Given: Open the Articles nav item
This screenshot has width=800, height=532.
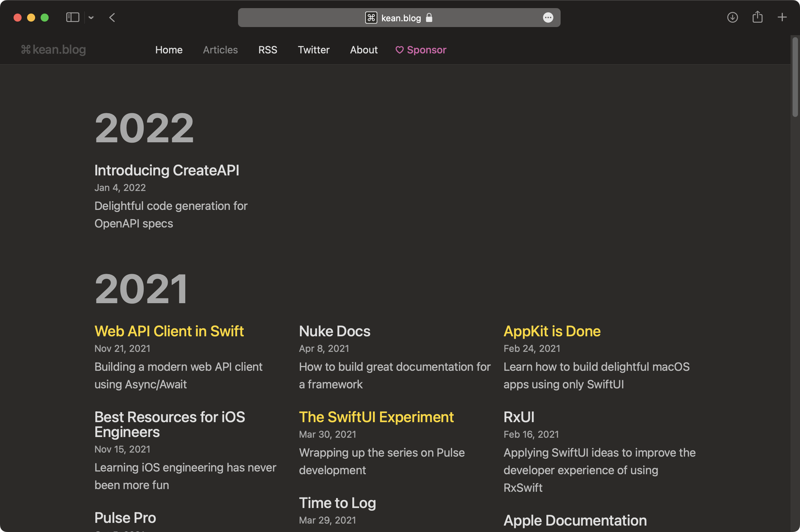Looking at the screenshot, I should (x=220, y=50).
